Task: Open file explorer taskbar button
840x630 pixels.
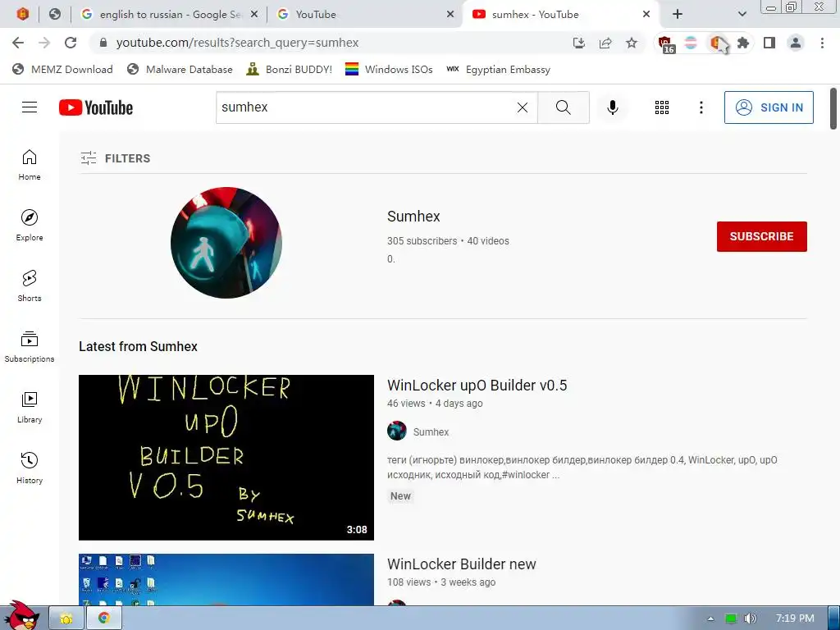Action: point(66,619)
